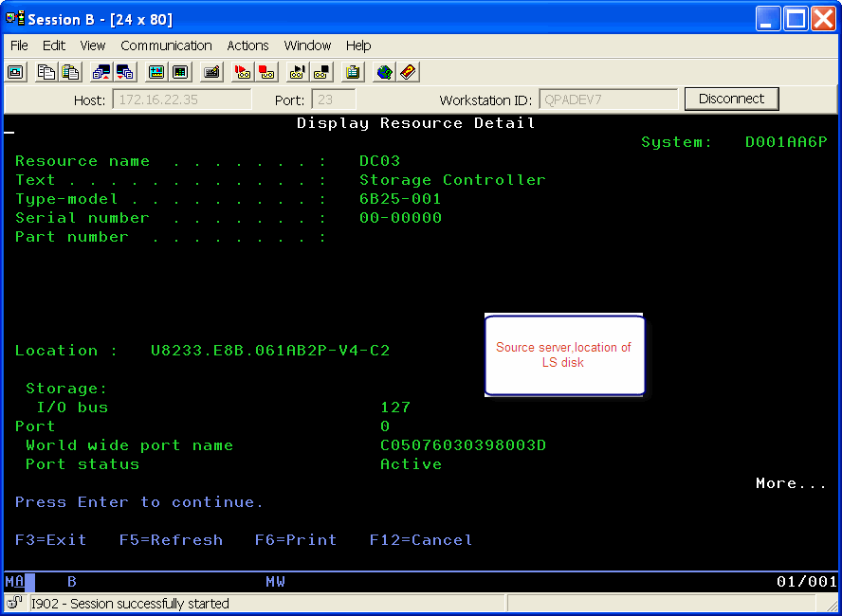Click the "Source server, location" annotation box
The height and width of the screenshot is (616, 842).
point(564,355)
